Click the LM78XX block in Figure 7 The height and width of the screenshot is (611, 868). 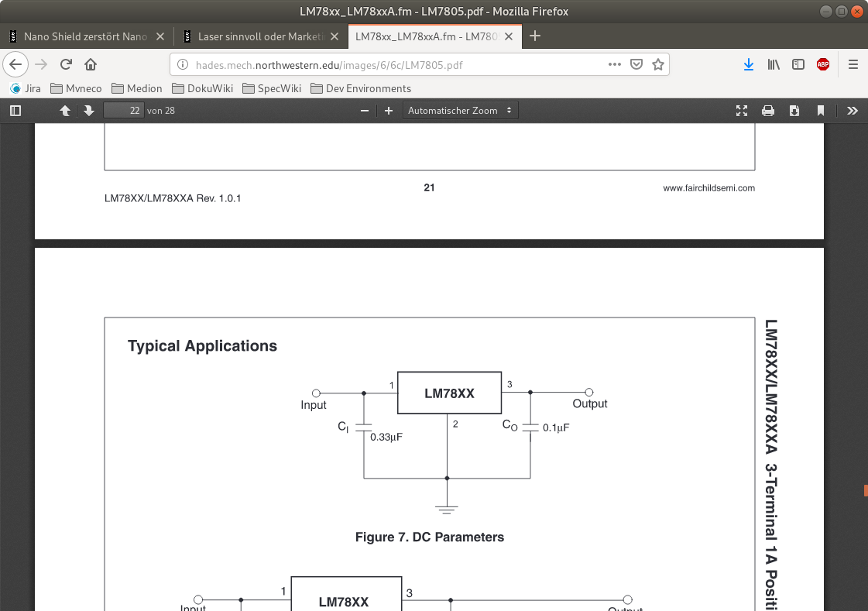(x=450, y=393)
